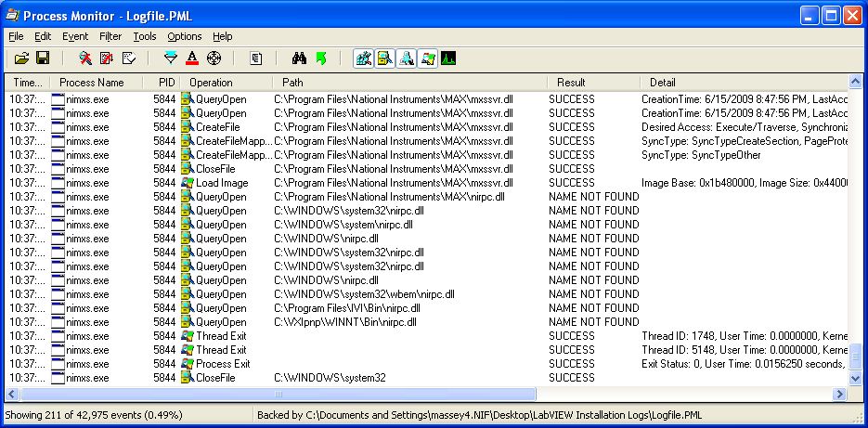Screen dimensions: 868x428
Task: Select path C:\Program Files\IVI\Bin\nirpc.dll
Action: point(347,308)
